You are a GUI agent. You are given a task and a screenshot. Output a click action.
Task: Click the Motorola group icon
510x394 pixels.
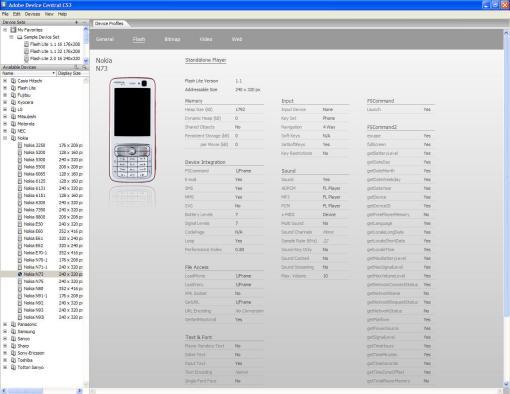13,124
